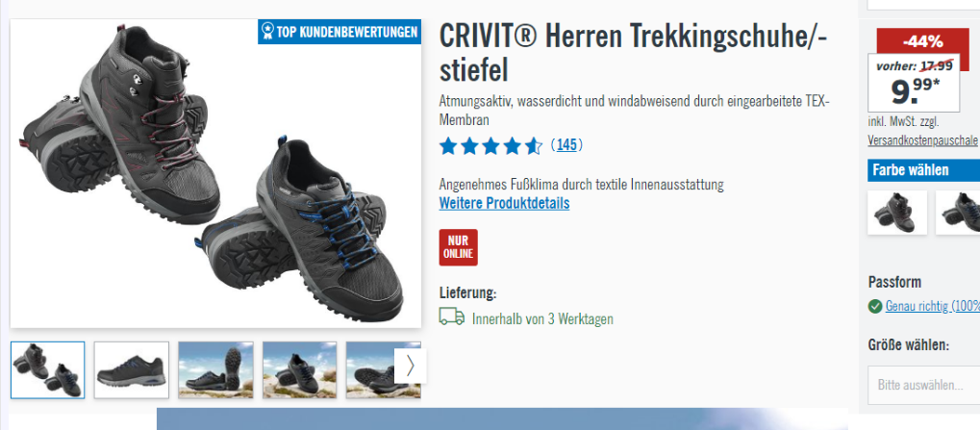Show next thumbnails with the arrow

[411, 366]
